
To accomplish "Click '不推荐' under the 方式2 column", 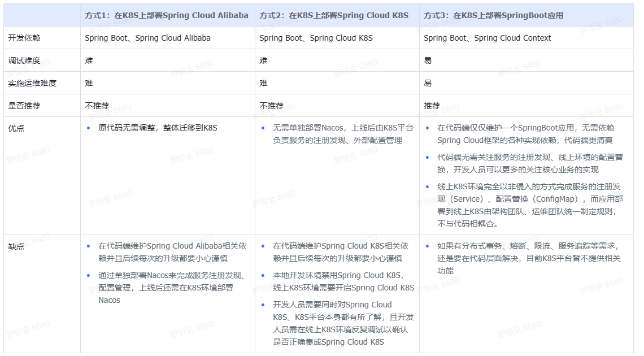I will (x=272, y=106).
